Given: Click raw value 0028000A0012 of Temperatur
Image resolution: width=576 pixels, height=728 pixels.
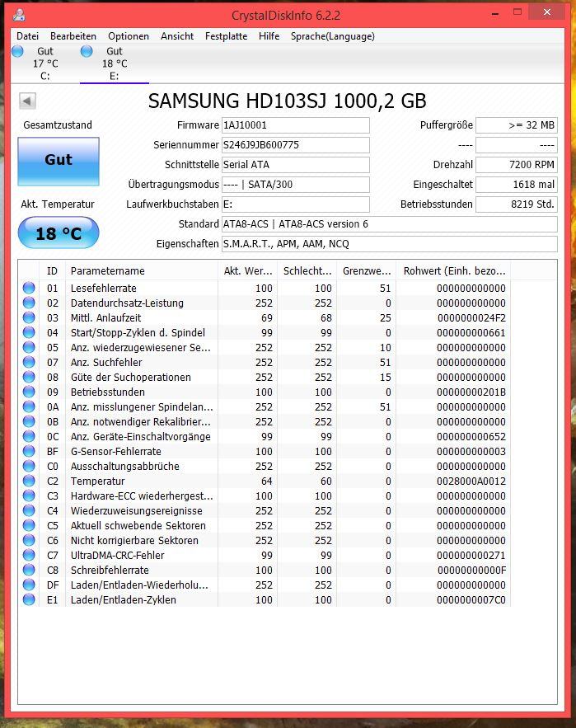Looking at the screenshot, I should click(x=471, y=481).
